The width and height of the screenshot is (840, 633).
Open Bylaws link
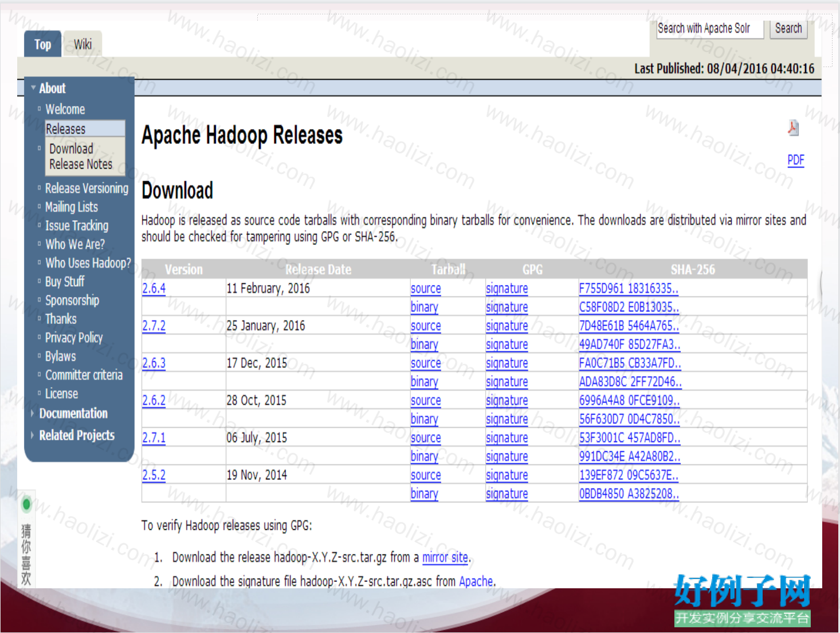point(61,356)
